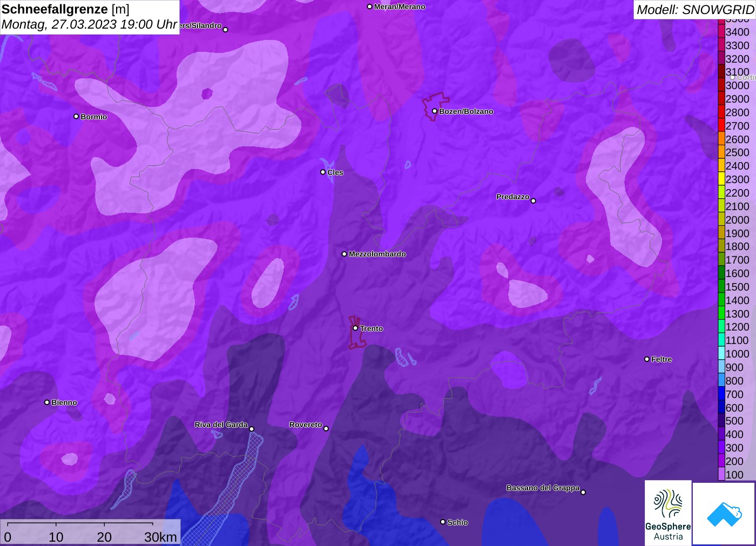Click the Bassano del Grappa label text
This screenshot has width=756, height=546.
click(543, 488)
